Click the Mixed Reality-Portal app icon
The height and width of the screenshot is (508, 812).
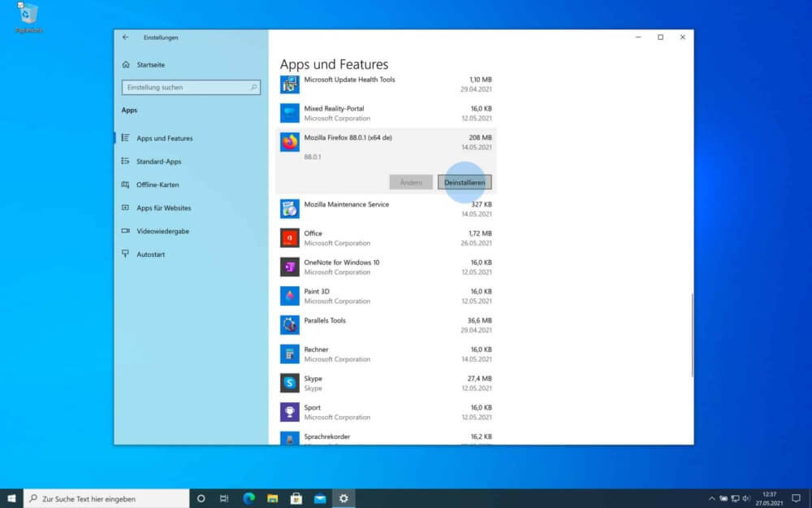(290, 113)
